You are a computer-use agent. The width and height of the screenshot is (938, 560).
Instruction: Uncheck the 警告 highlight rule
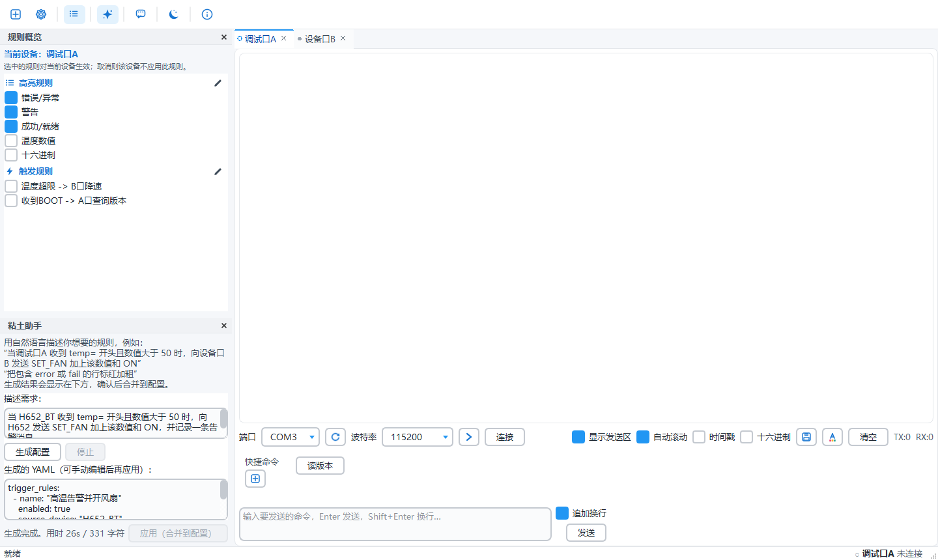(11, 112)
